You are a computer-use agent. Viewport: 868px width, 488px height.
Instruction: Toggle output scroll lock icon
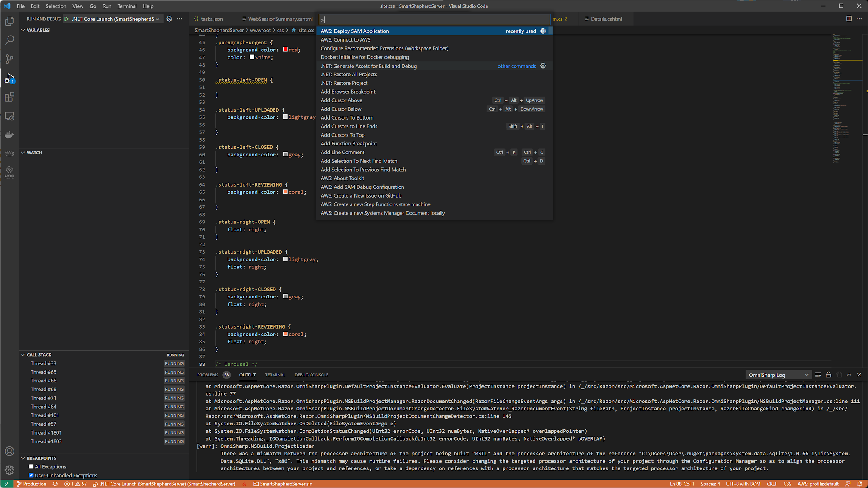click(x=829, y=375)
